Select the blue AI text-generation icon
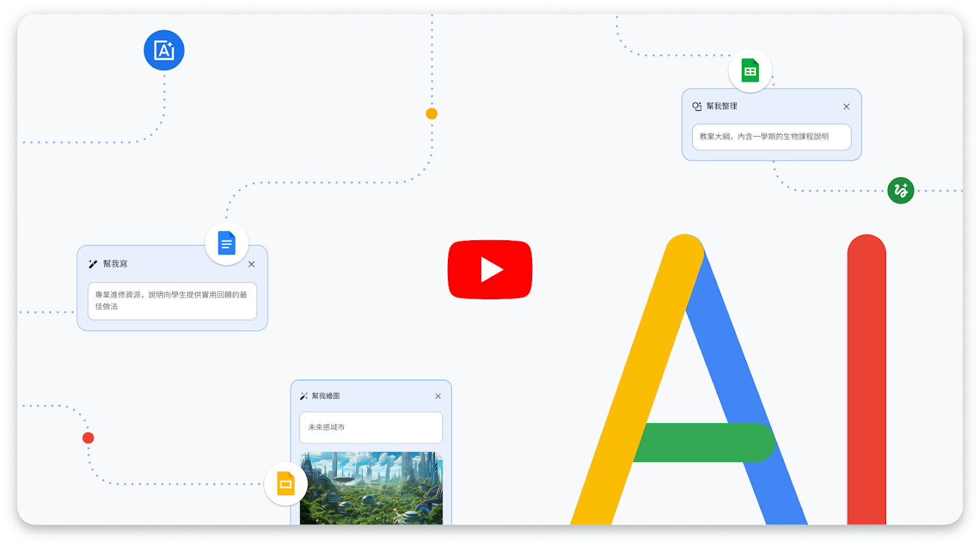This screenshot has width=980, height=545. point(164,50)
